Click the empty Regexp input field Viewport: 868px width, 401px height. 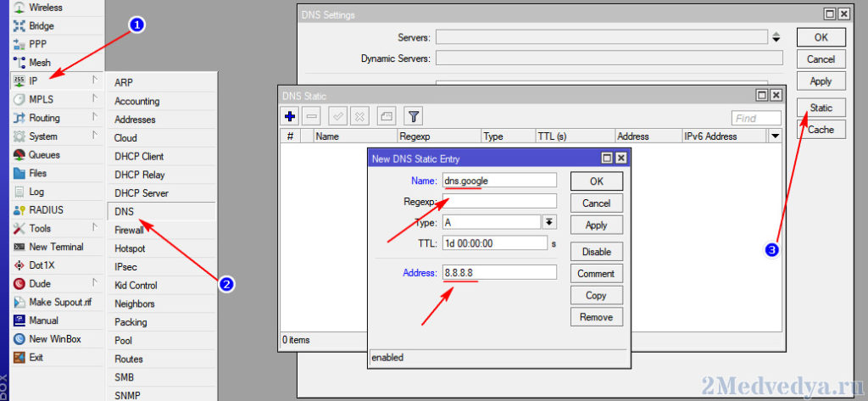(499, 202)
